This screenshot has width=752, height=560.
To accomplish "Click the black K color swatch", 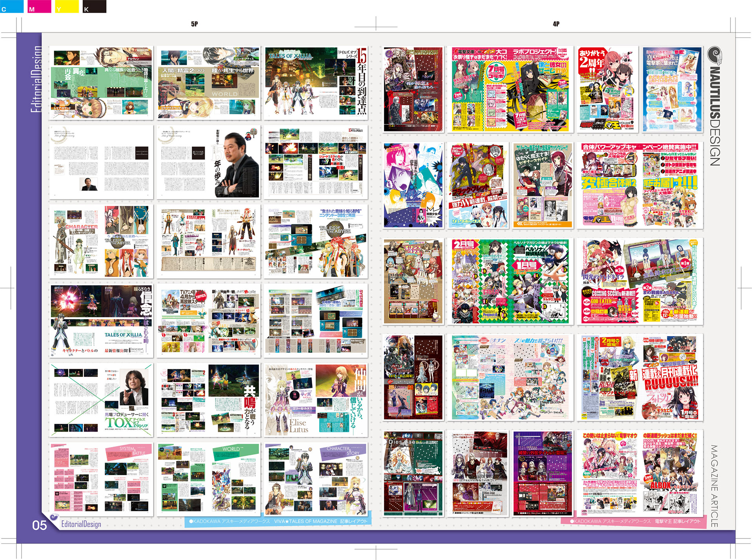I will (x=94, y=6).
